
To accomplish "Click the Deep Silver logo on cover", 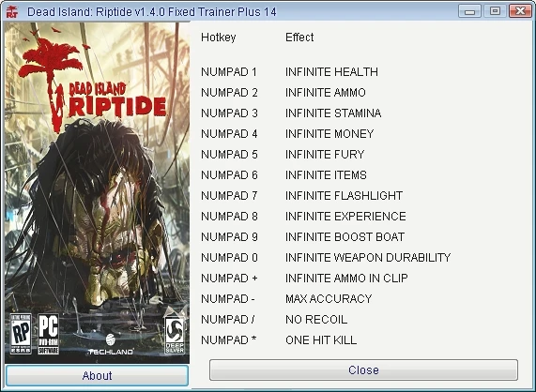I will pos(175,336).
